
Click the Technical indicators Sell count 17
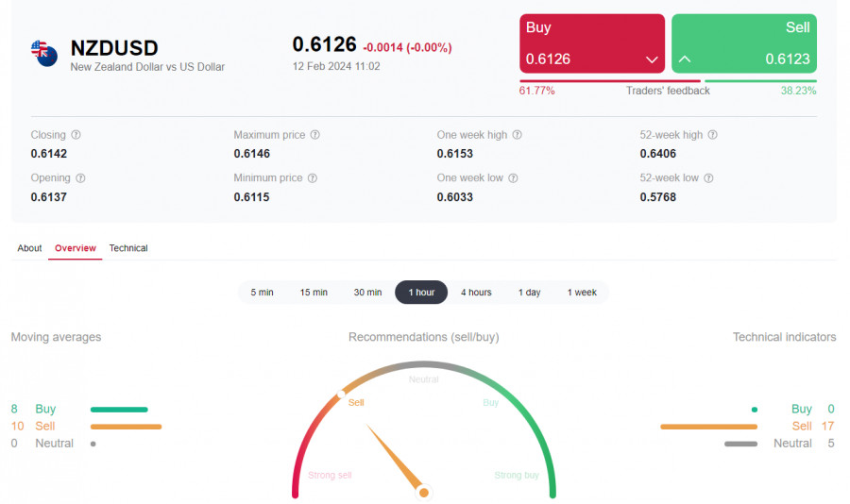tap(827, 427)
